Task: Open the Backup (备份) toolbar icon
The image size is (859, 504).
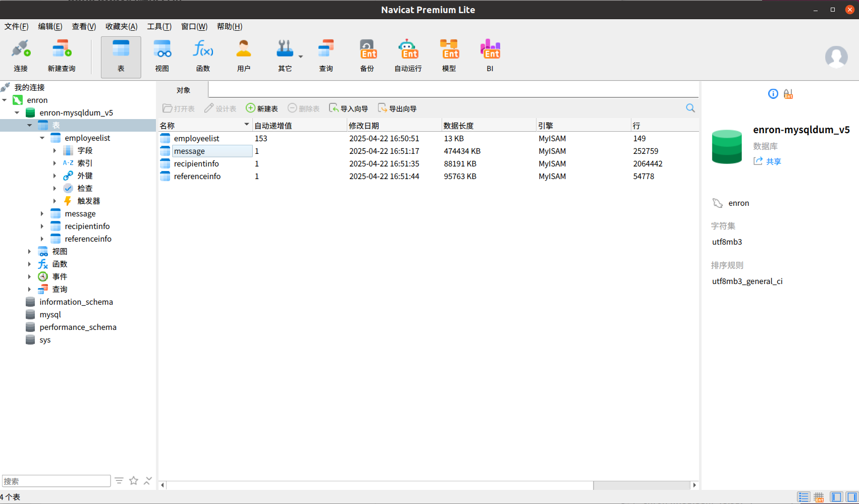Action: [x=367, y=56]
